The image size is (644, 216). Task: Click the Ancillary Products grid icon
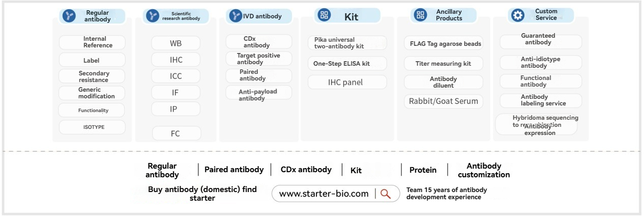(x=420, y=15)
